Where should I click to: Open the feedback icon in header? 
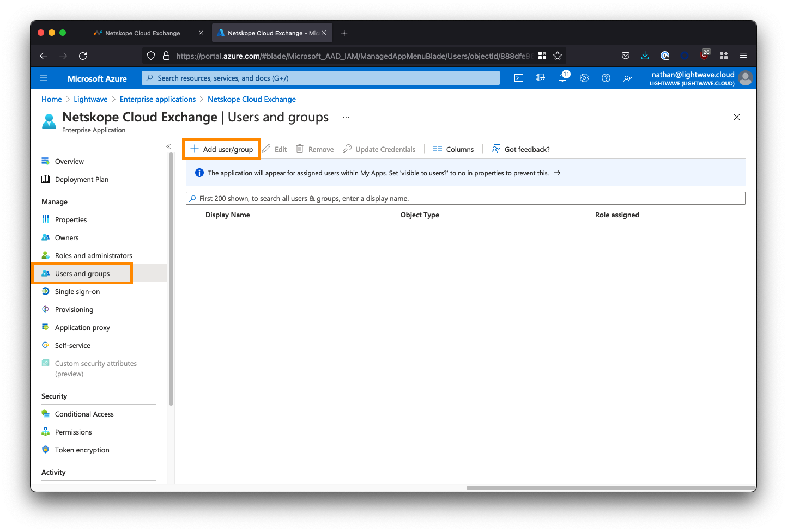pos(628,78)
